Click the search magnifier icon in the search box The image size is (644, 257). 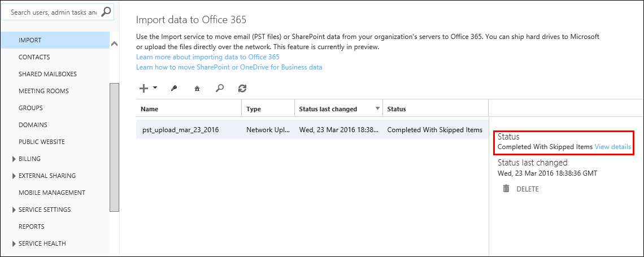coord(106,11)
